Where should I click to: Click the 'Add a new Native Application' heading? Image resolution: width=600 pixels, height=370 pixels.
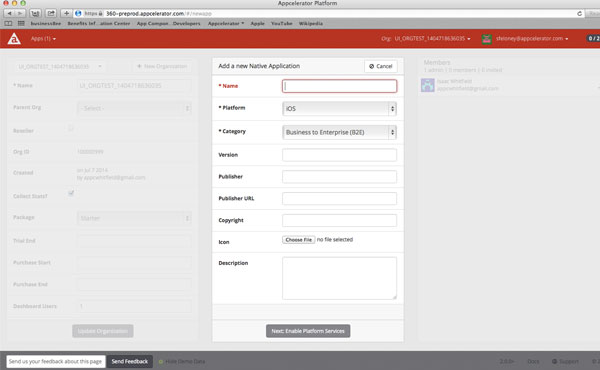click(259, 66)
